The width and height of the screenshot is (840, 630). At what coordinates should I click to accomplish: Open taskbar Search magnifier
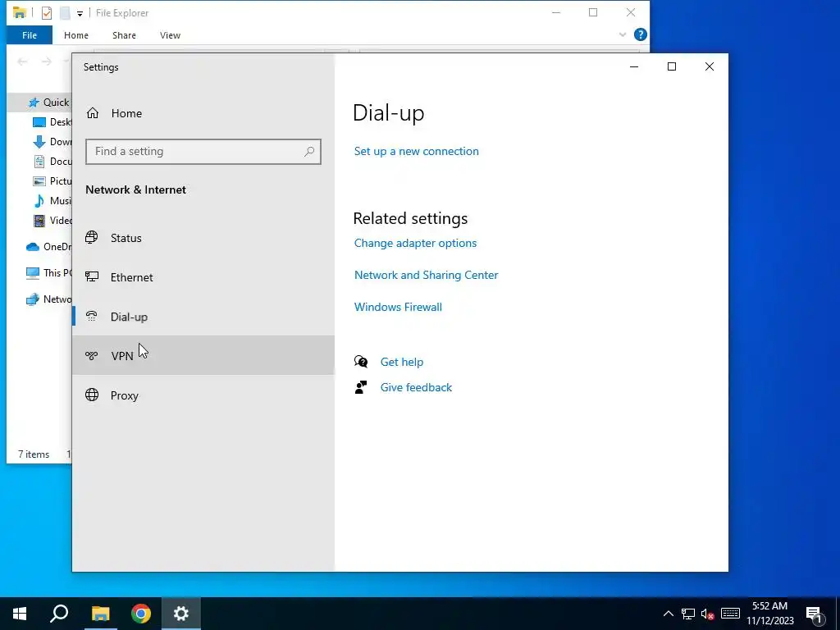pos(59,614)
